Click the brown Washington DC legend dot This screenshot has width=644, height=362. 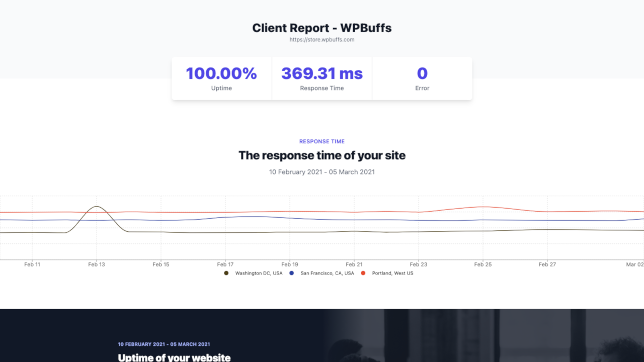pyautogui.click(x=226, y=273)
